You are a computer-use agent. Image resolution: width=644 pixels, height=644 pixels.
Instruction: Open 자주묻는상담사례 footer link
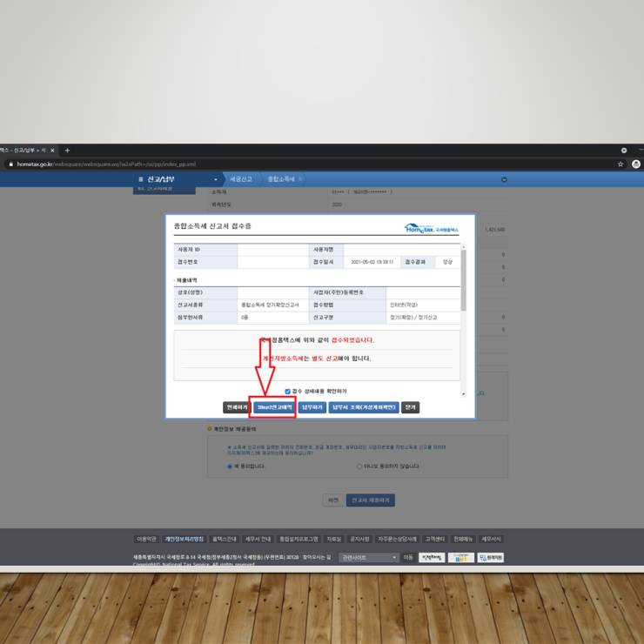[397, 539]
